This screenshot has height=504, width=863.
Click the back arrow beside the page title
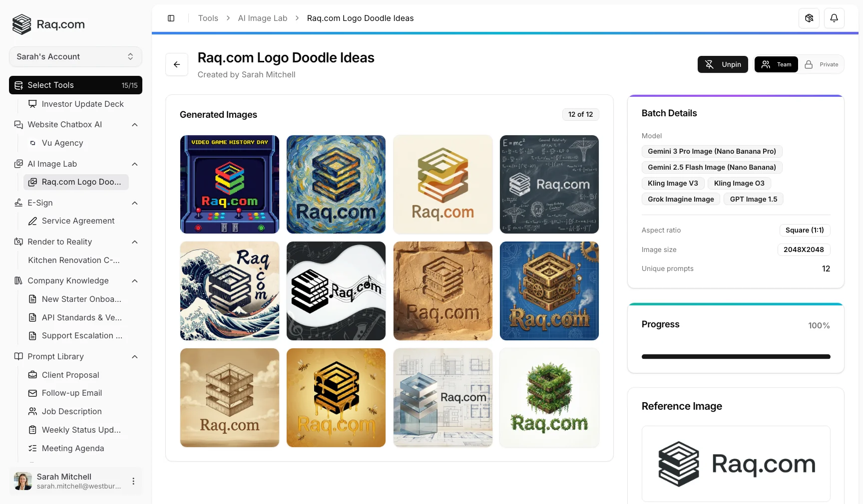click(x=177, y=64)
